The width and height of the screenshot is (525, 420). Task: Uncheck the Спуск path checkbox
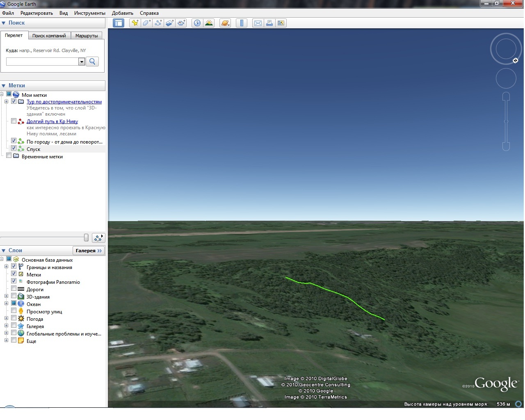14,148
